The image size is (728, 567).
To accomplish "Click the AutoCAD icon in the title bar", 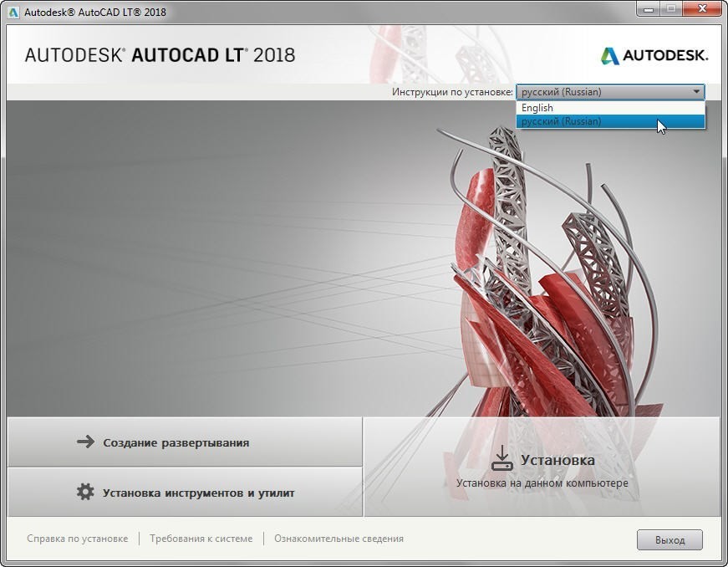I will [x=13, y=12].
